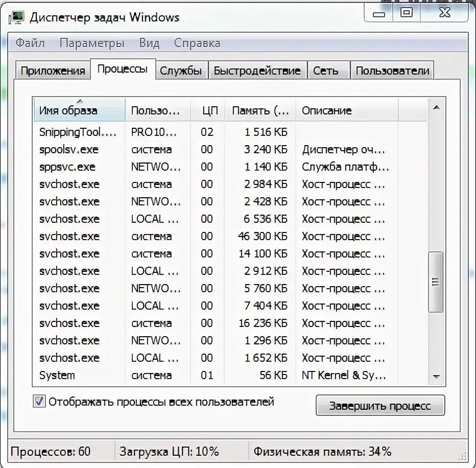Select the spoolsv.exe process
476x468 pixels.
[x=230, y=149]
